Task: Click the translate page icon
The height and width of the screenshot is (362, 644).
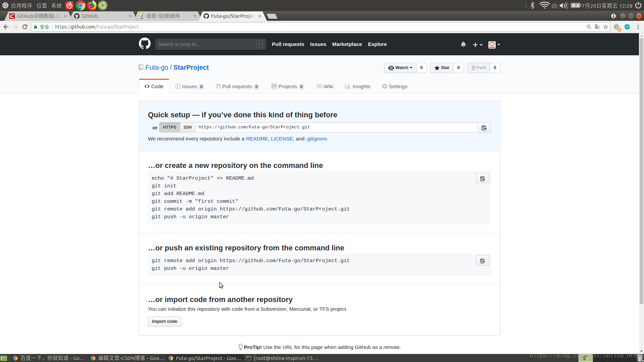Action: tap(597, 27)
